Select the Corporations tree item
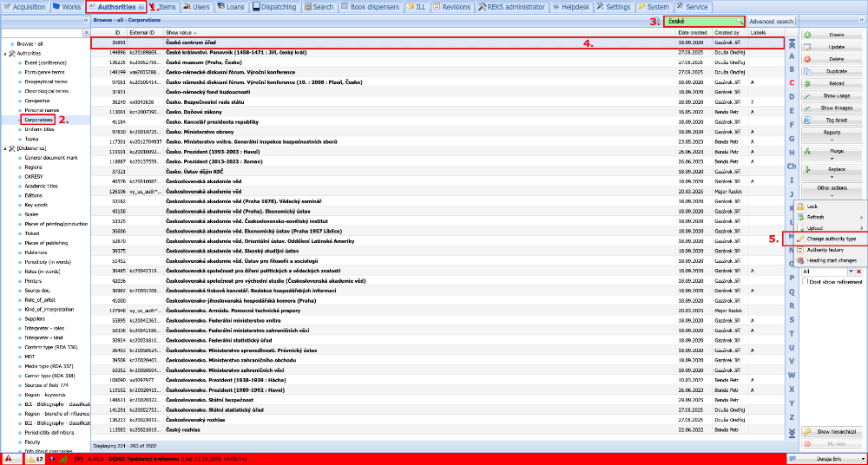This screenshot has height=465, width=868. pos(37,120)
